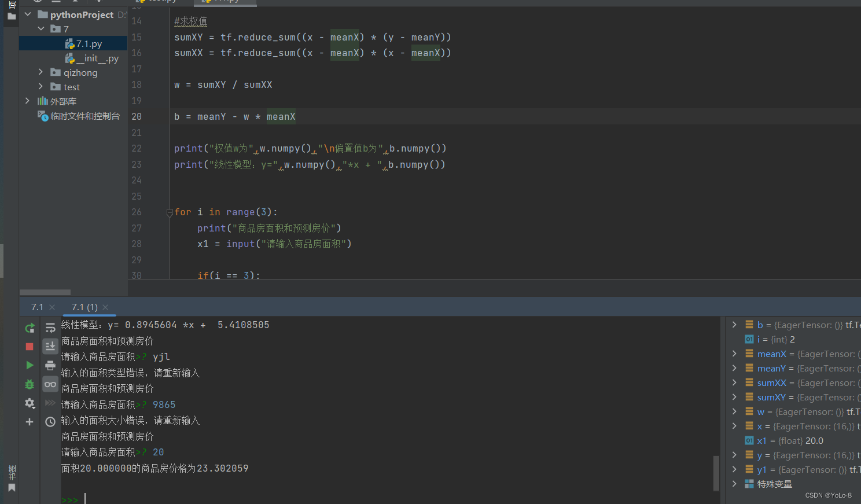The image size is (861, 504).
Task: Toggle soft-wrap in the console output
Action: click(x=50, y=328)
